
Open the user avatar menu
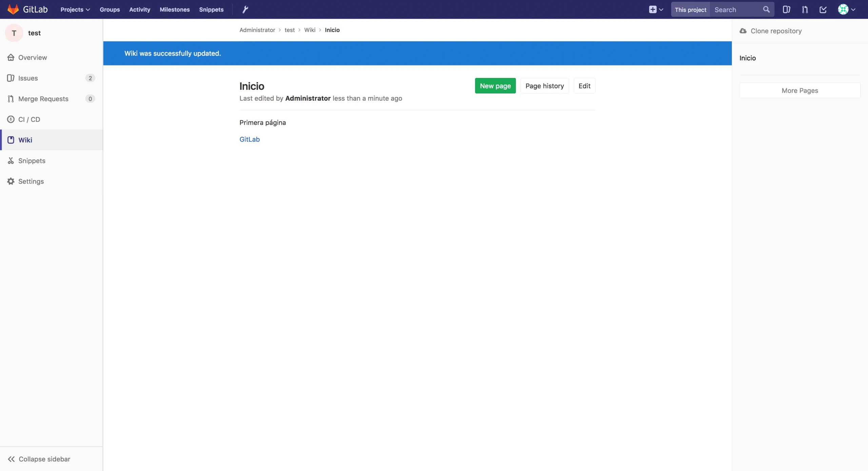[846, 9]
